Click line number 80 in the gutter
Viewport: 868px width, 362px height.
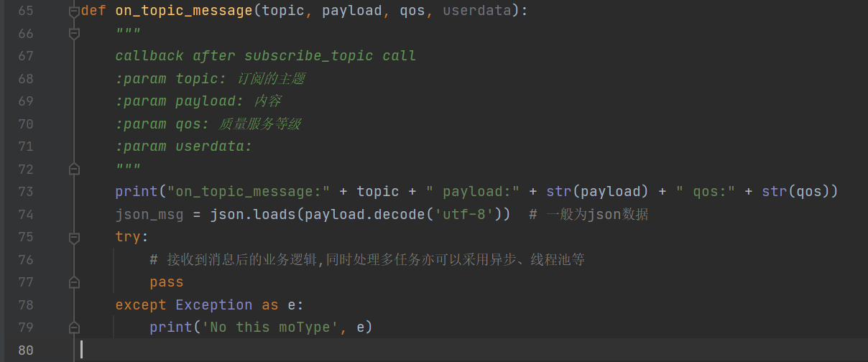click(25, 350)
